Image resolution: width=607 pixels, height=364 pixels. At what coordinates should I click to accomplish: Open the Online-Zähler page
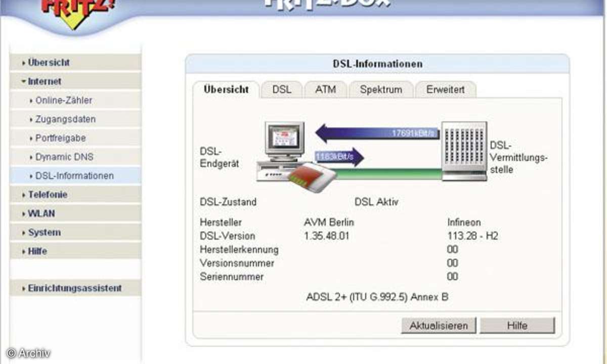click(75, 101)
